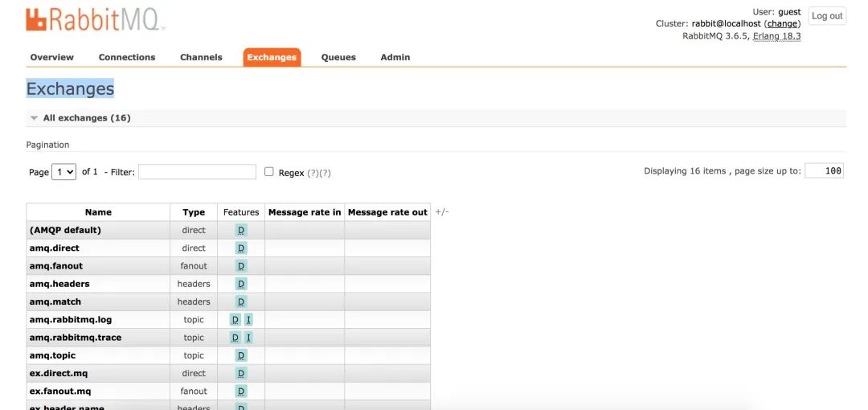Click the D badge for amq.fanout exchange

(241, 266)
